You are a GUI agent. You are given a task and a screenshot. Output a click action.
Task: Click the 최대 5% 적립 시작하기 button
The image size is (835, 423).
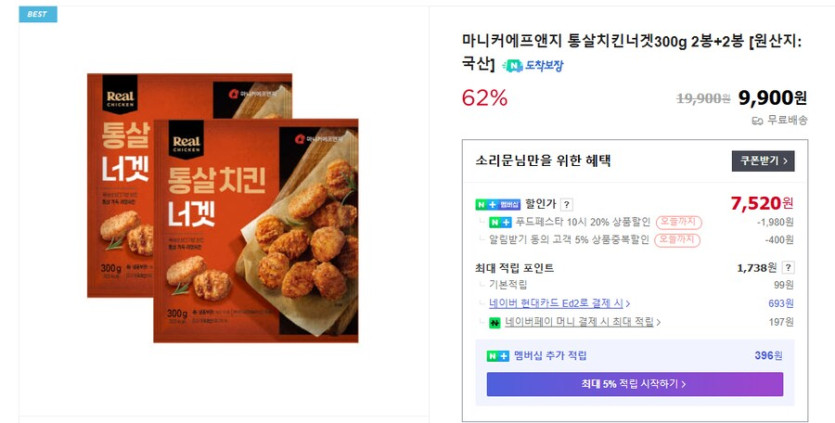[634, 384]
